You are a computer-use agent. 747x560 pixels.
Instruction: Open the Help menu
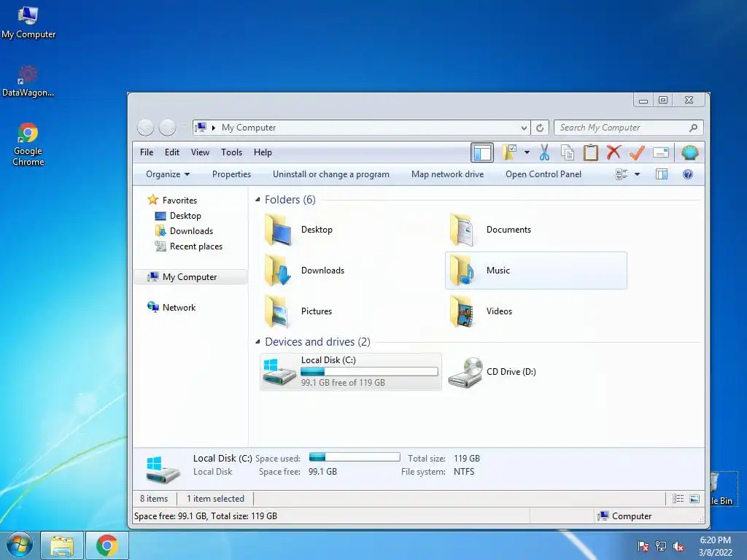(263, 152)
